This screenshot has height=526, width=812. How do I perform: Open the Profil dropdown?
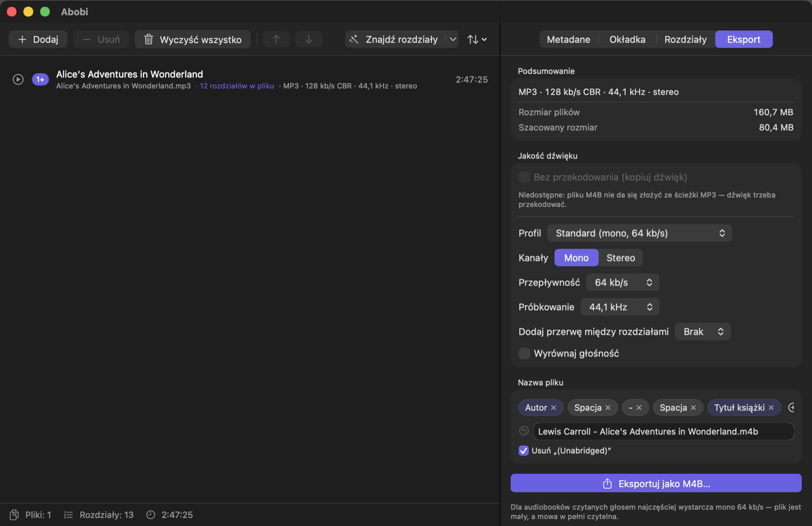639,233
